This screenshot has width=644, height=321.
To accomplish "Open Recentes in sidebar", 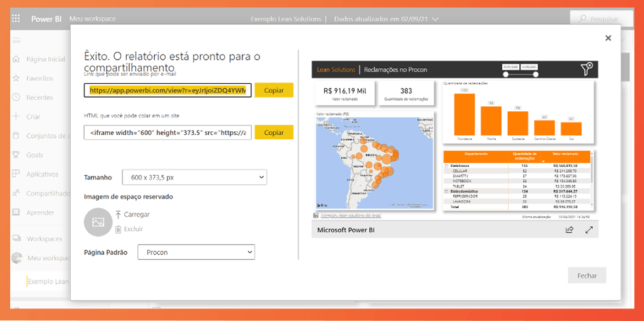I will pos(40,98).
